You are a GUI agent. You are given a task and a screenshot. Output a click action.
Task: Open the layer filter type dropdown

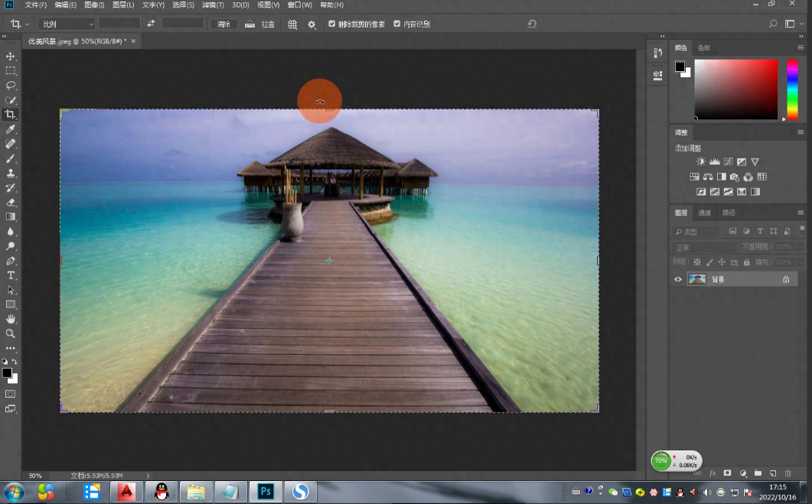696,231
